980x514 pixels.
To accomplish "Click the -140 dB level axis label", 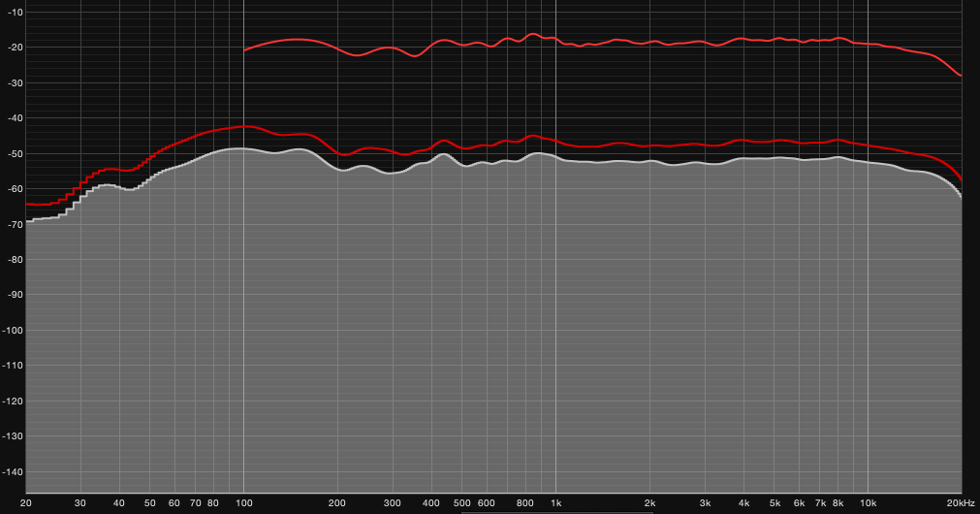I will 14,472.
